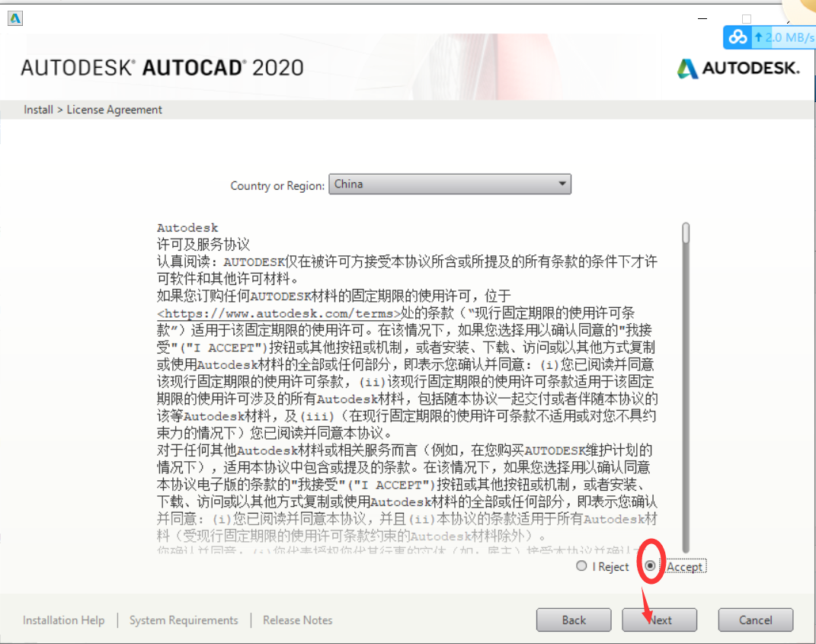Open the System Requirements link
816x644 pixels.
click(x=184, y=620)
